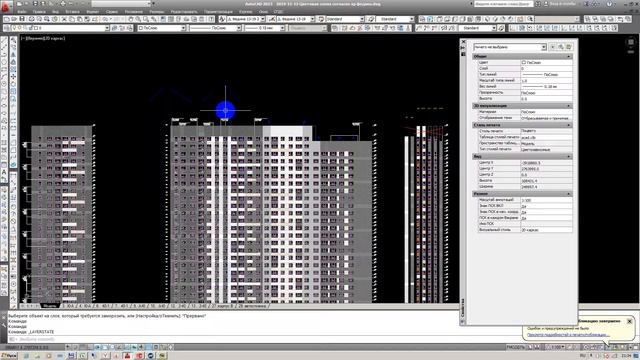Click the Help question mark icon
Viewport: 640px width, 360px height.
pos(609,4)
